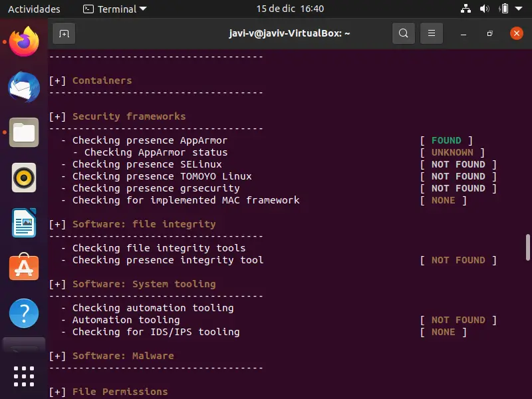Open the Files manager in dock
This screenshot has height=399, width=532.
24,132
